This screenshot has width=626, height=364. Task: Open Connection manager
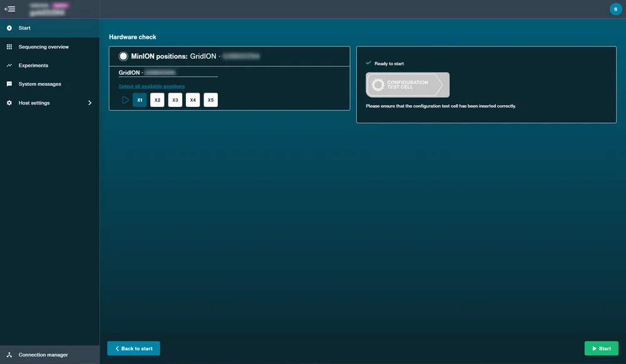49,355
